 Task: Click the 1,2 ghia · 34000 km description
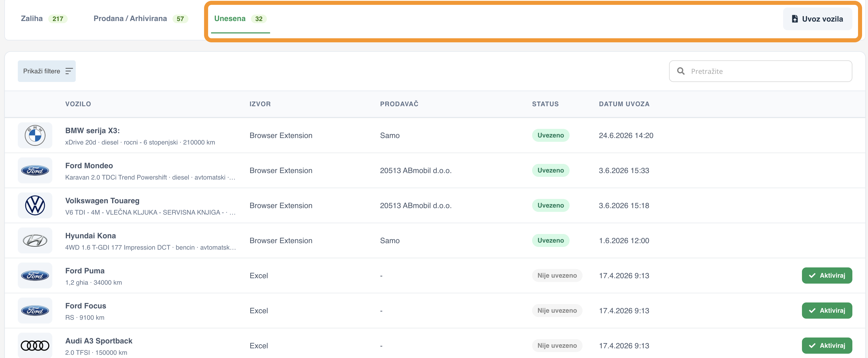point(94,283)
